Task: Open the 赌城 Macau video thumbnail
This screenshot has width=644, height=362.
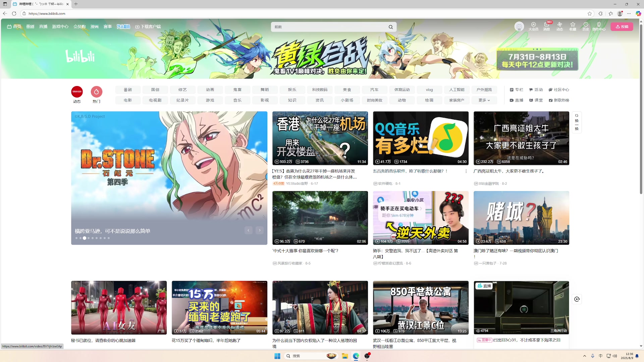Action: click(x=521, y=218)
